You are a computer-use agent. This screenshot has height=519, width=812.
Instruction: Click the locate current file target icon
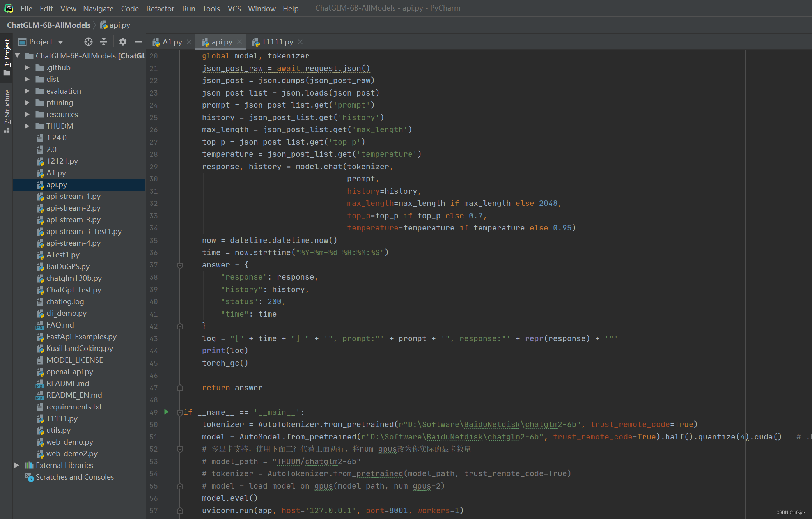(89, 42)
